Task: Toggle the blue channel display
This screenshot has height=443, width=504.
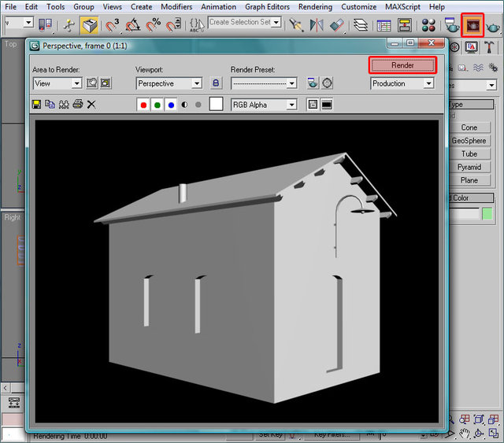Action: [x=171, y=105]
